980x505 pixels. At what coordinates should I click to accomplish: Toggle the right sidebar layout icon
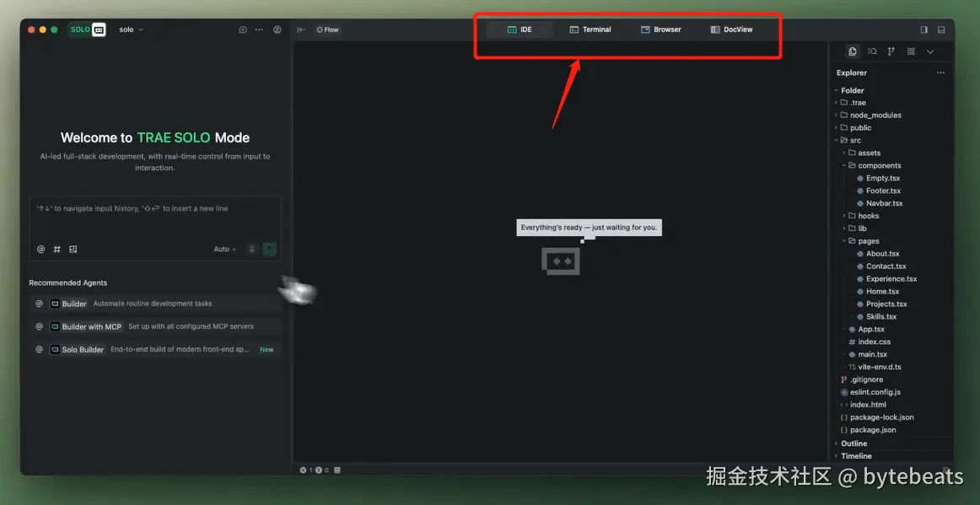(924, 30)
